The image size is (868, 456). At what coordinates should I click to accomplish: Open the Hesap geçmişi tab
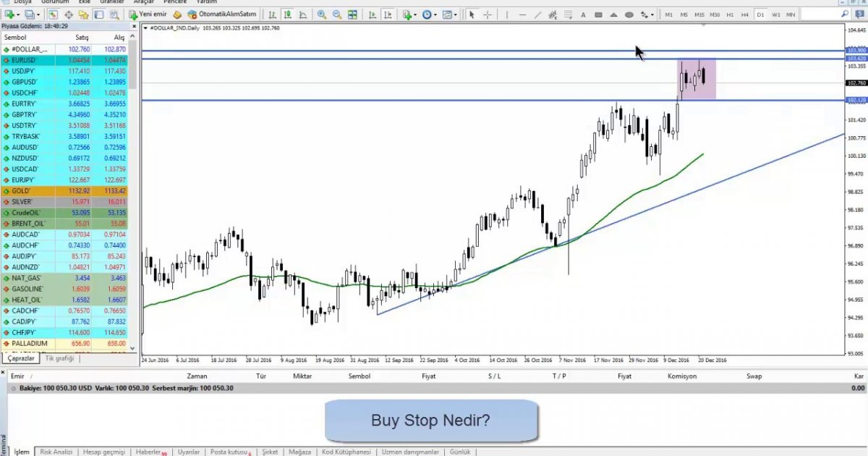tap(103, 452)
